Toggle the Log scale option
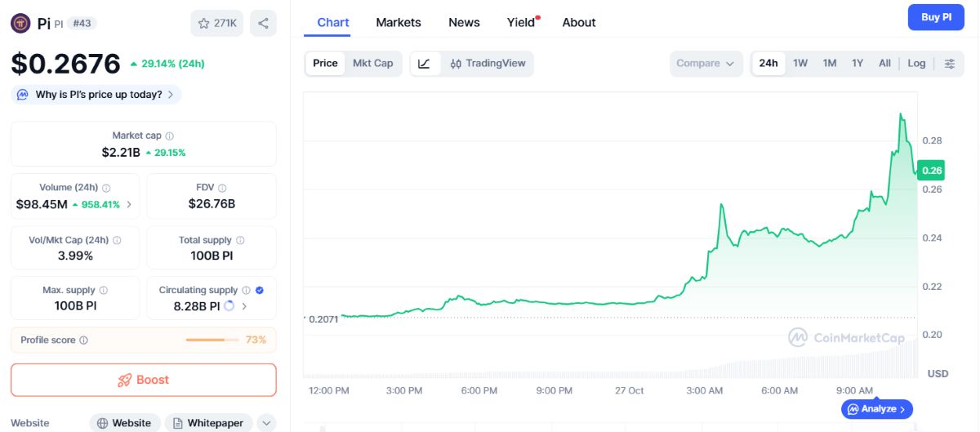 click(x=916, y=64)
